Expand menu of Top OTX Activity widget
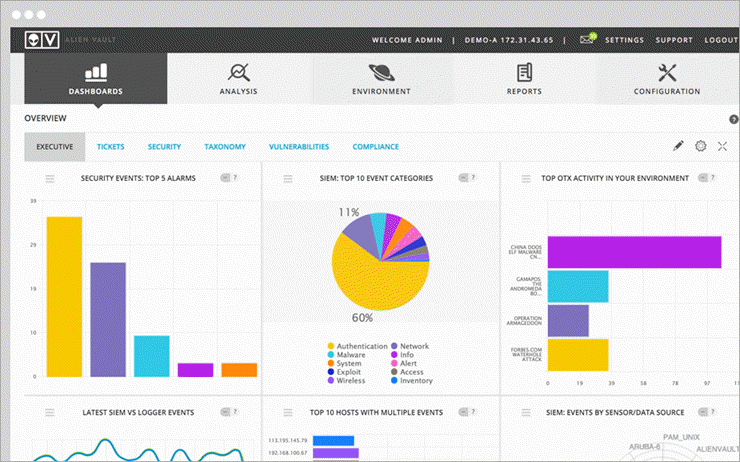Screen dimensions: 740x462 [524, 178]
